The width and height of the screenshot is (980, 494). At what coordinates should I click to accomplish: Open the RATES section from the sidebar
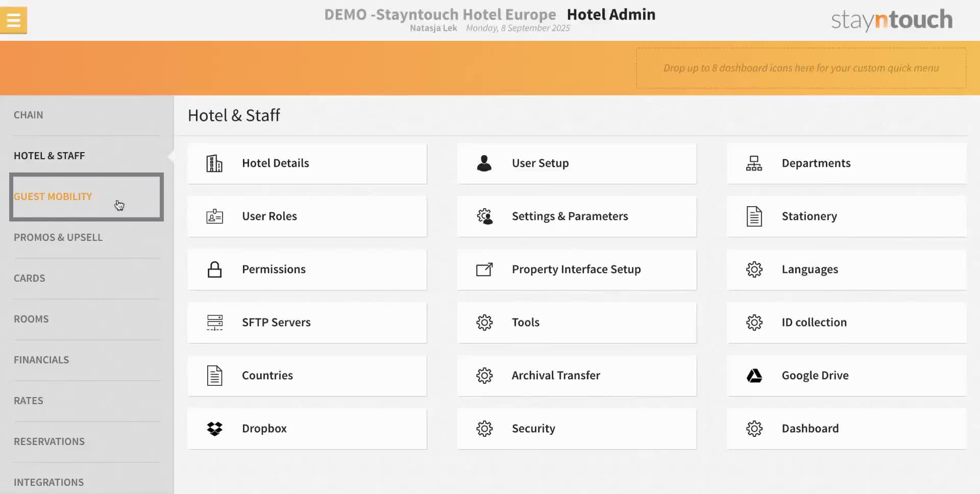coord(28,401)
